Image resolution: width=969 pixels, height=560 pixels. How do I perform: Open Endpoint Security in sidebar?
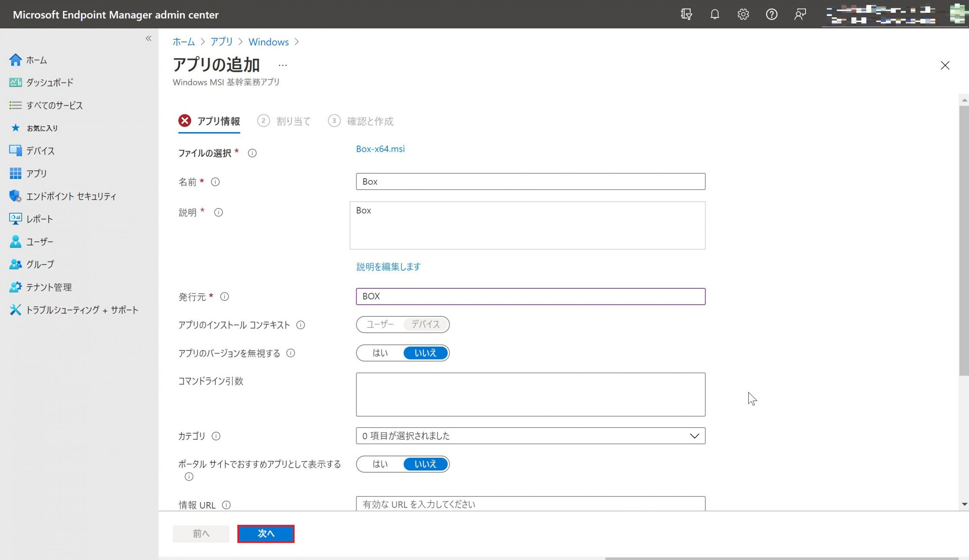71,196
